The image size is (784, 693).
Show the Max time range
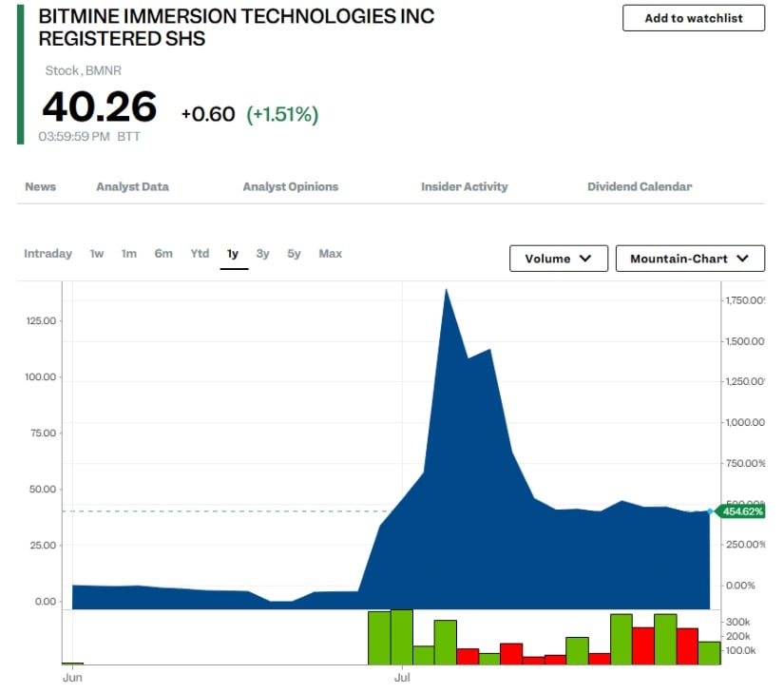[x=330, y=254]
